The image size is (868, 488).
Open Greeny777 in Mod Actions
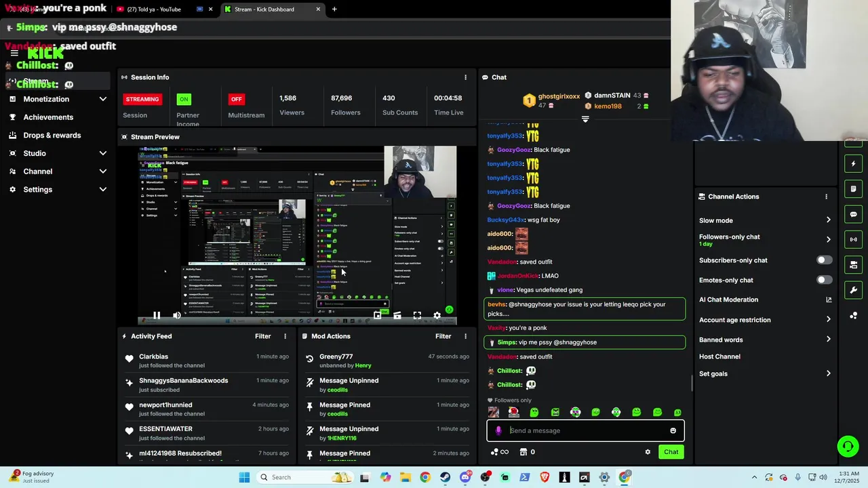pos(336,357)
